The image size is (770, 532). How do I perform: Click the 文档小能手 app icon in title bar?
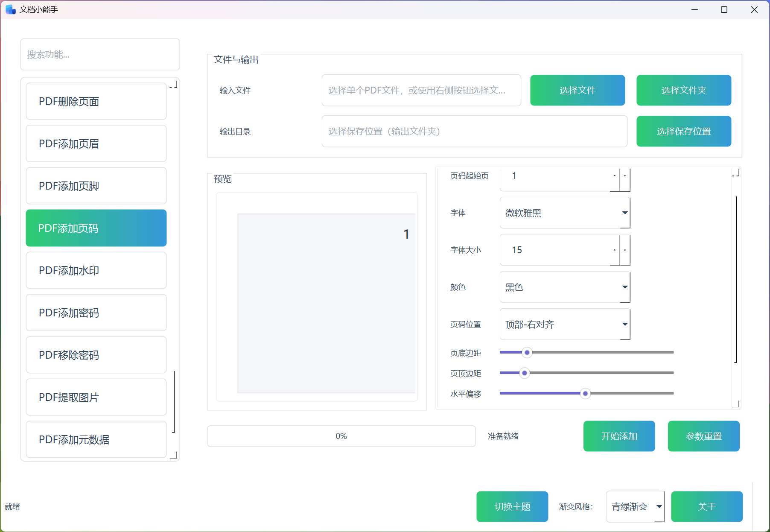9,9
